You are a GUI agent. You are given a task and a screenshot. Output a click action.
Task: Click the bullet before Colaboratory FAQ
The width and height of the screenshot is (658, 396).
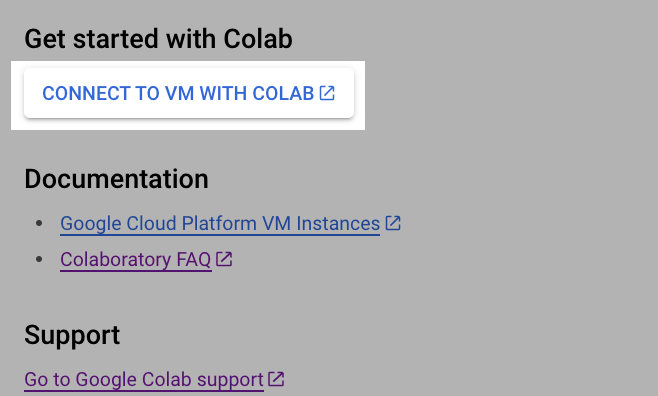(x=39, y=259)
